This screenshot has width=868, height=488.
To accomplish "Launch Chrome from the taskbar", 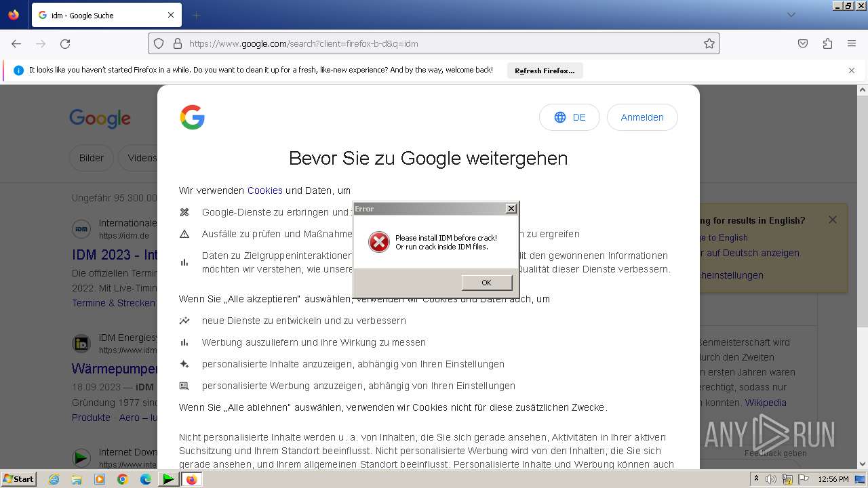I will pyautogui.click(x=123, y=479).
